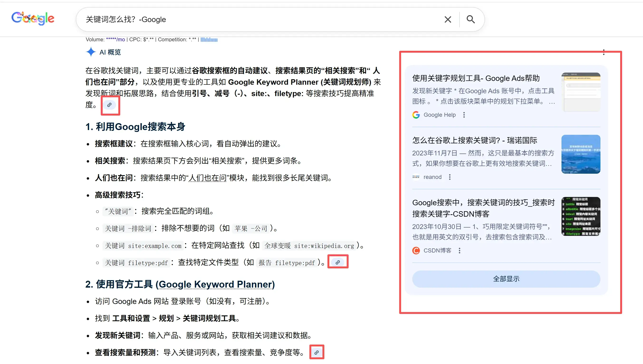643x364 pixels.
Task: Open the three-dot menu beside CSDN博客
Action: 460,251
